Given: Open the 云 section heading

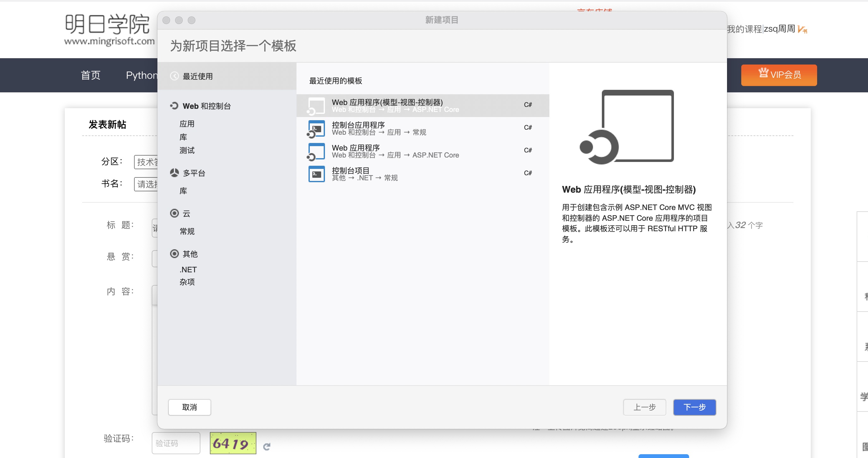Looking at the screenshot, I should click(186, 214).
